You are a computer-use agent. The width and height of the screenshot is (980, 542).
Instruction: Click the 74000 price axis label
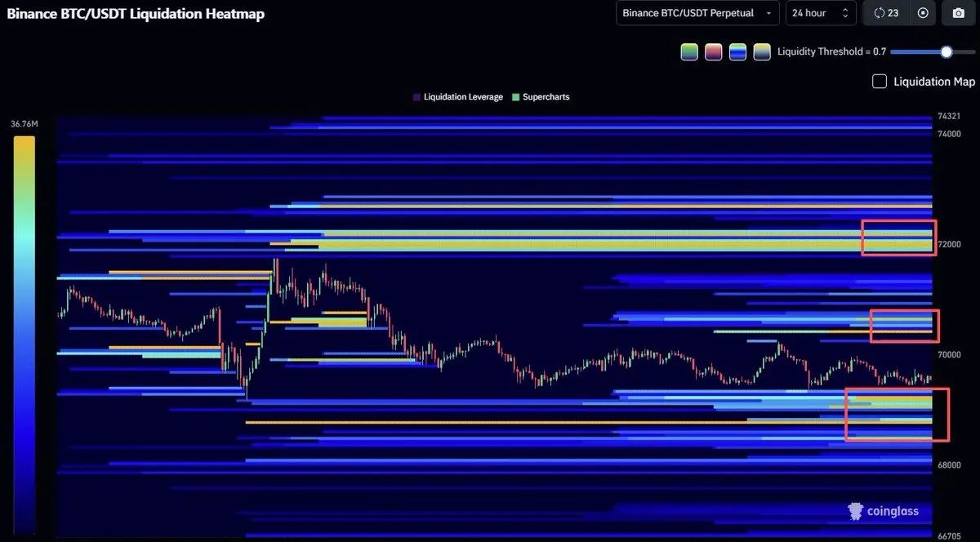pos(949,133)
